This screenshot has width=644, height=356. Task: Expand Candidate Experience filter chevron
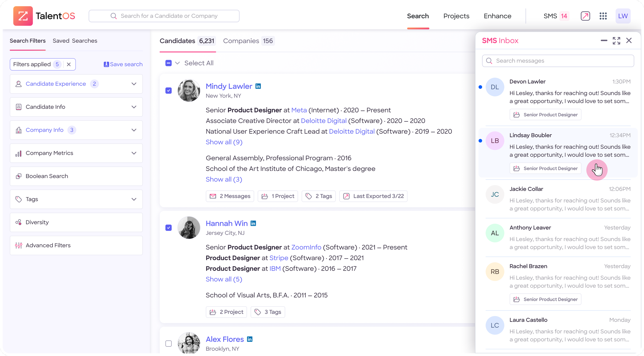tap(134, 84)
